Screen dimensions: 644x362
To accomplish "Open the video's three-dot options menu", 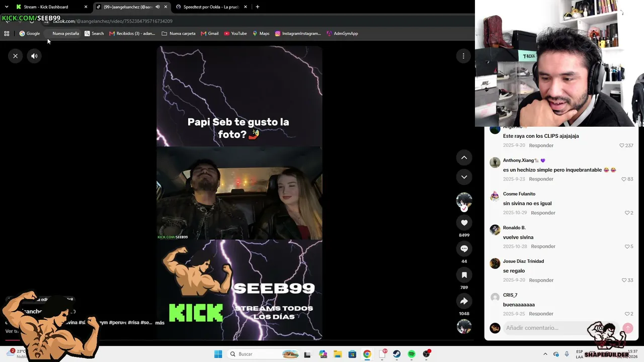I will point(463,56).
